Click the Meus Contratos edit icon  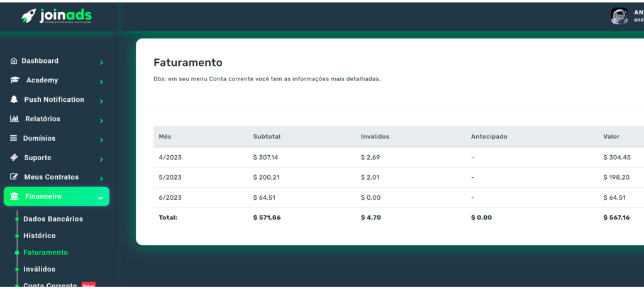14,177
